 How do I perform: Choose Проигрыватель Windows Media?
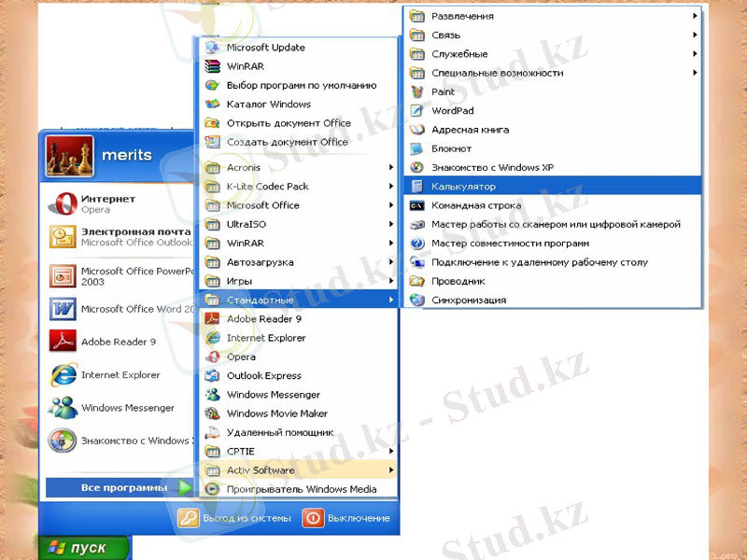tap(301, 489)
